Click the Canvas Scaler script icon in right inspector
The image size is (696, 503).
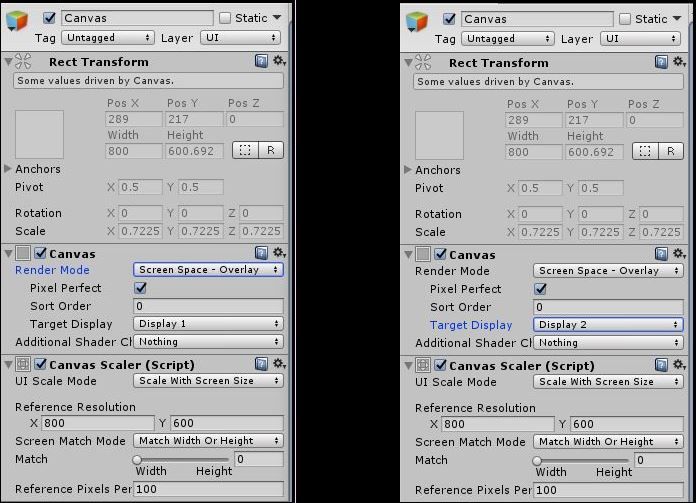click(423, 365)
